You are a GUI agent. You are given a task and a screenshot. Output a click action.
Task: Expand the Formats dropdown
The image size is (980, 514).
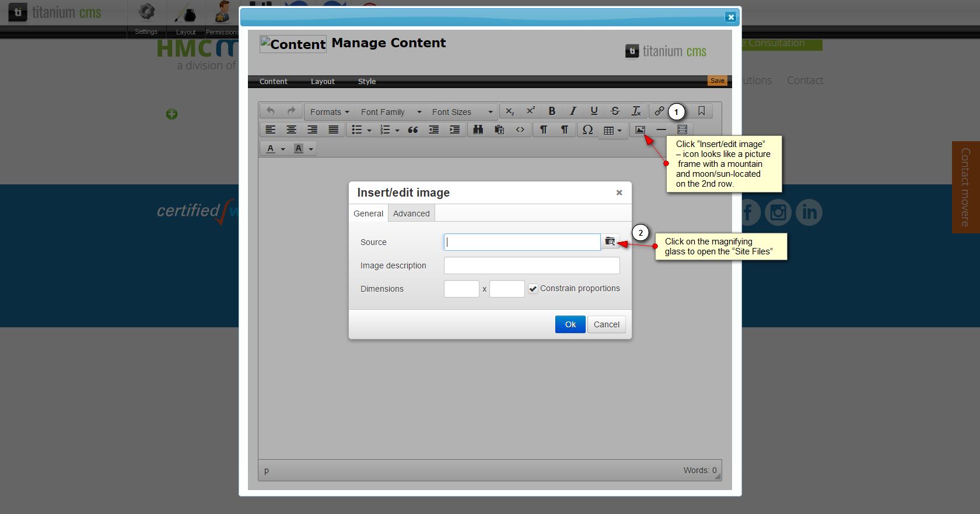point(330,112)
